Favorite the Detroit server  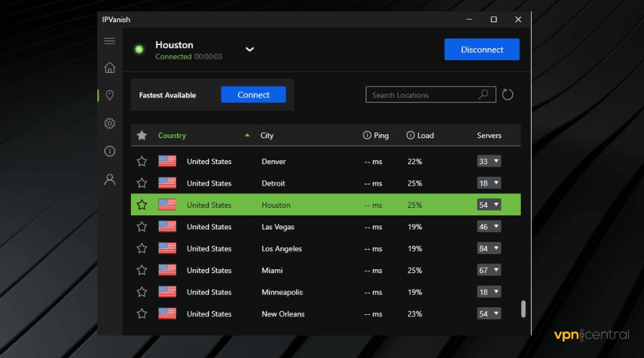pyautogui.click(x=142, y=183)
